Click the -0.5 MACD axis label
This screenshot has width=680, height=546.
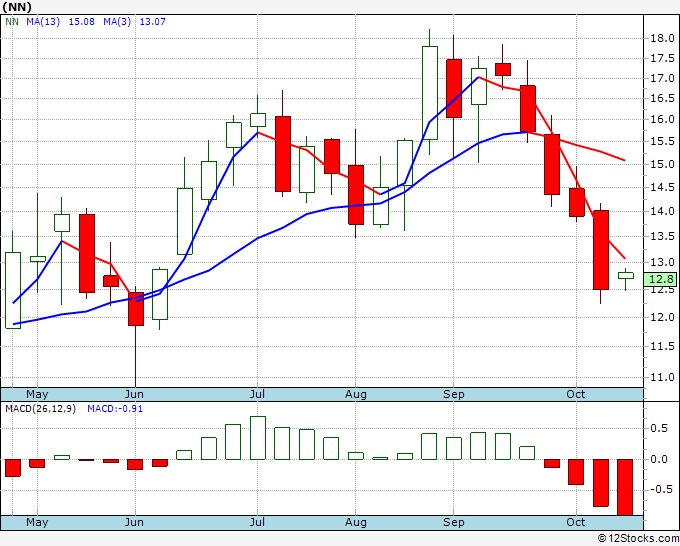coord(661,489)
